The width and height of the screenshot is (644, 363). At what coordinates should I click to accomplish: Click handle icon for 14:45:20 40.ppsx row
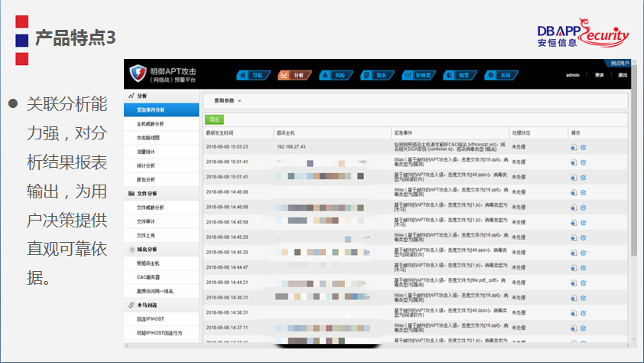click(584, 253)
